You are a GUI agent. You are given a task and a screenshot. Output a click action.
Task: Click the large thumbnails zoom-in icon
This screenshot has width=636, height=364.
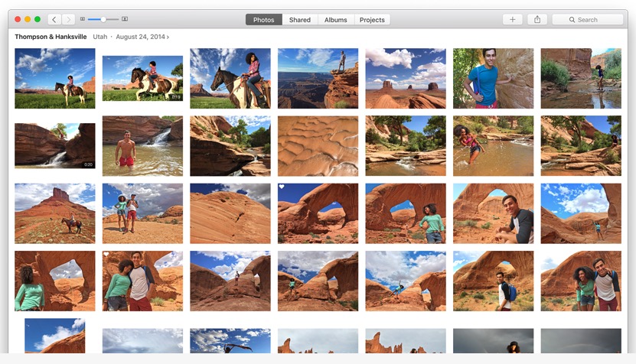click(x=125, y=19)
